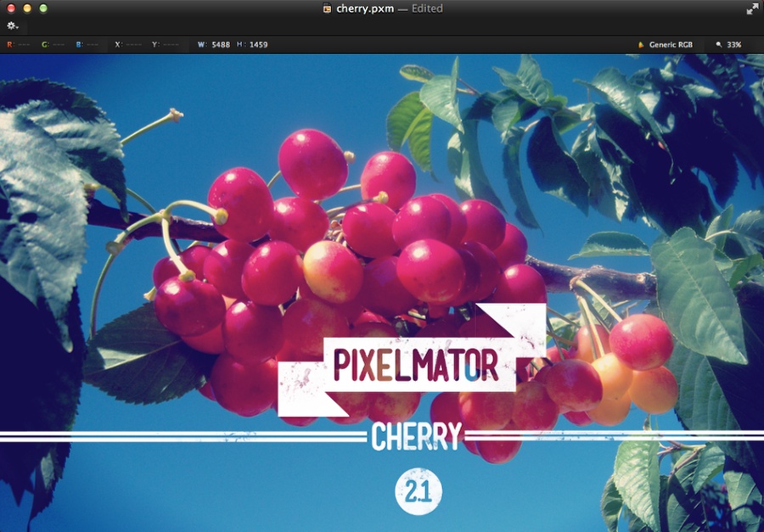Click the X coordinate readout
The width and height of the screenshot is (764, 532).
point(128,45)
